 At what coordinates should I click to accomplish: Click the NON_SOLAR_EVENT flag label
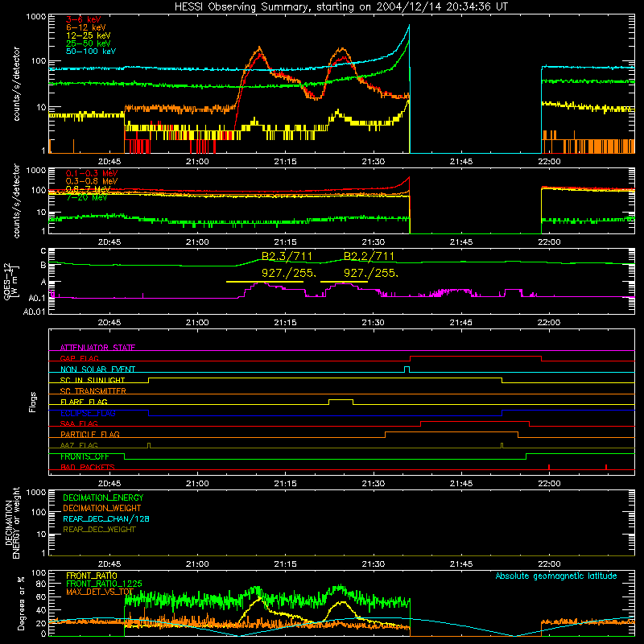pos(97,369)
